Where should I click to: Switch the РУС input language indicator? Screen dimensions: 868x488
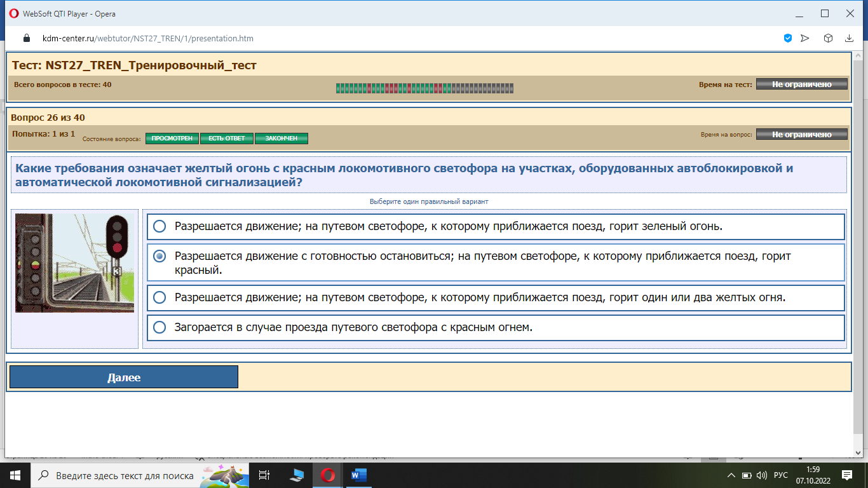781,475
